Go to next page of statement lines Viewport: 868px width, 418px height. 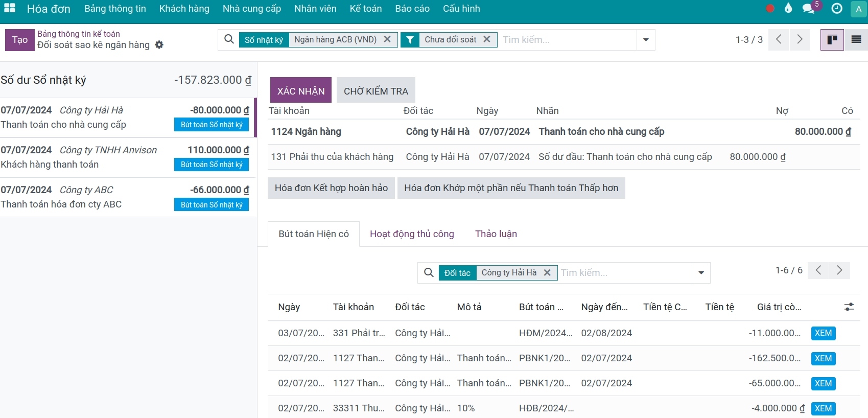(x=800, y=39)
